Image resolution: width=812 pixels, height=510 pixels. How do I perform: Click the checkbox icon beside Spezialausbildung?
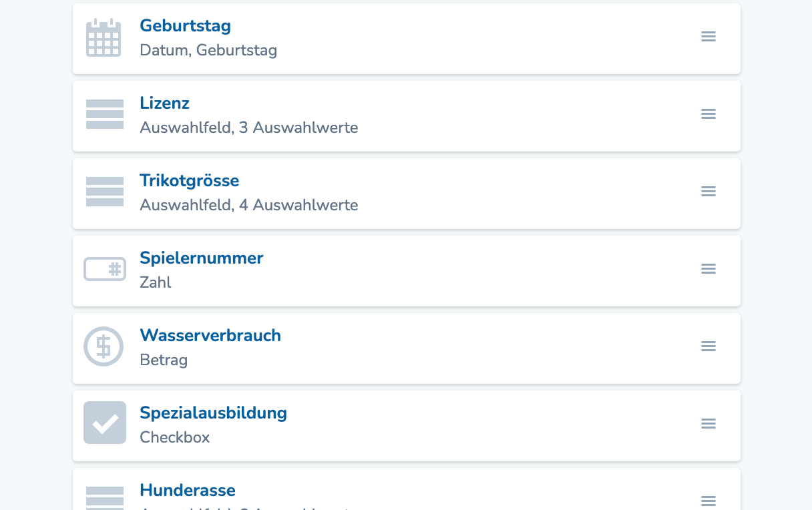point(104,423)
